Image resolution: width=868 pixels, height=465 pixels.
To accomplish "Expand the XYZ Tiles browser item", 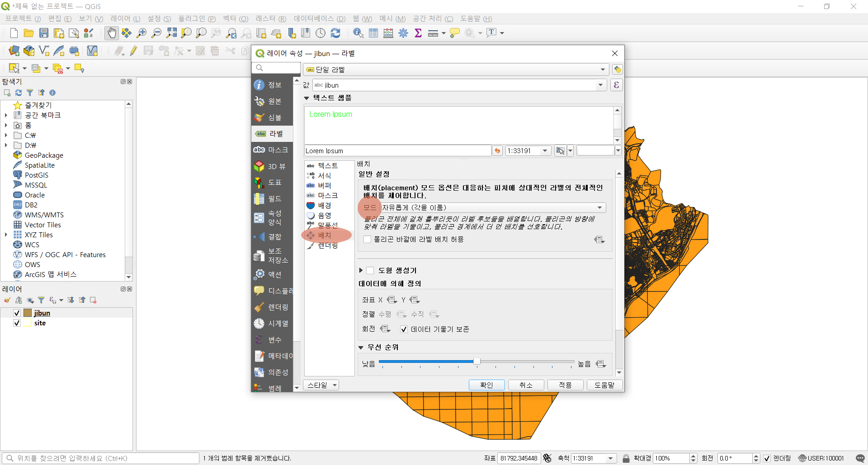I will coord(6,235).
